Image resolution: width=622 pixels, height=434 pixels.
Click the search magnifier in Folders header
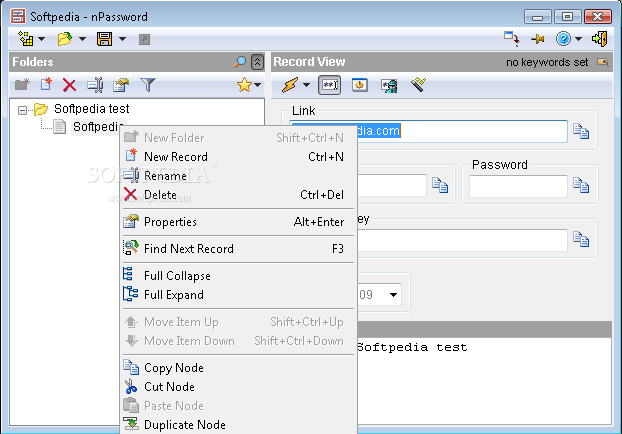click(240, 61)
